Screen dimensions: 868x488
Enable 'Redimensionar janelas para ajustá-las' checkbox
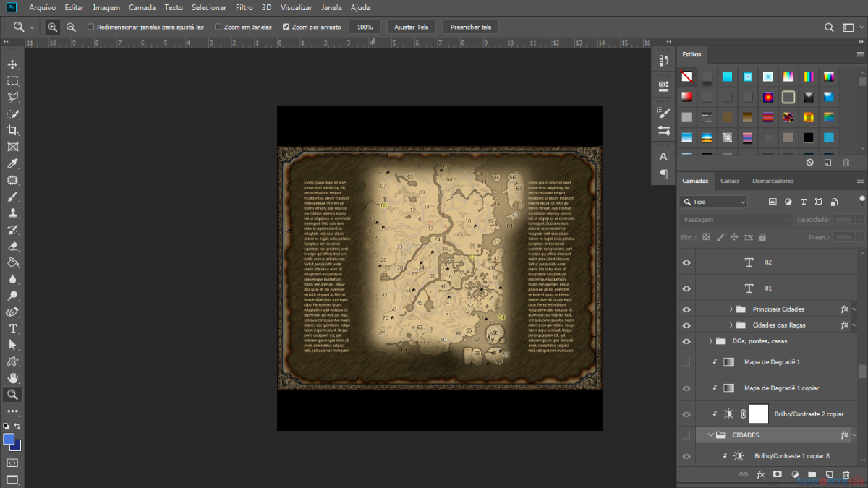point(90,27)
